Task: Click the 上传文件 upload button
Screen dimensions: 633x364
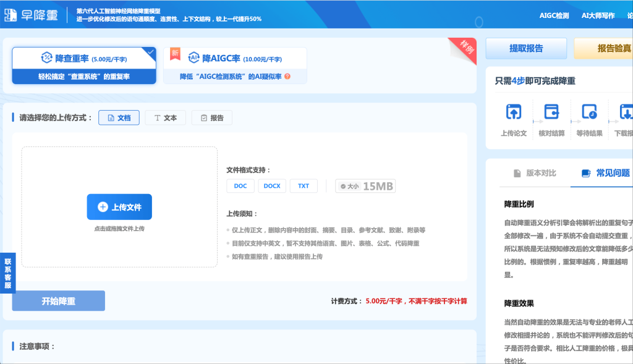Action: click(x=119, y=206)
